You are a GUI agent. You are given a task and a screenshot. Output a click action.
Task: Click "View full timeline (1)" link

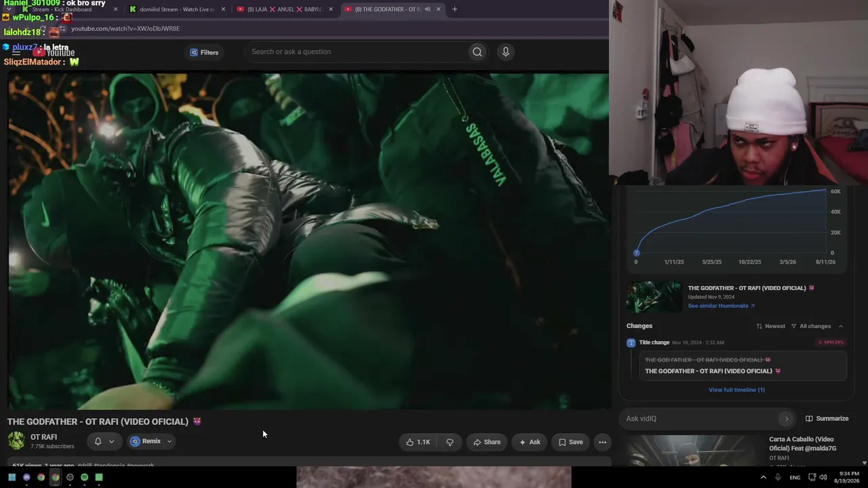736,390
